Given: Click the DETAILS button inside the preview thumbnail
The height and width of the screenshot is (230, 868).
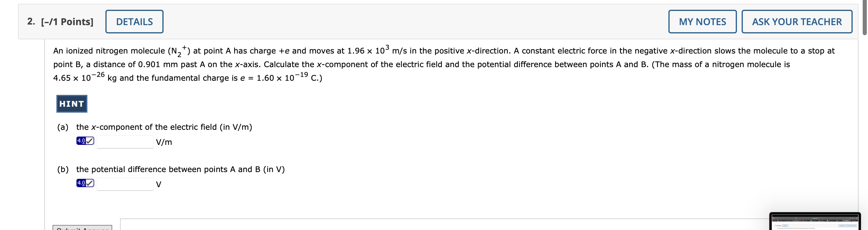Looking at the screenshot, I should point(785,226).
